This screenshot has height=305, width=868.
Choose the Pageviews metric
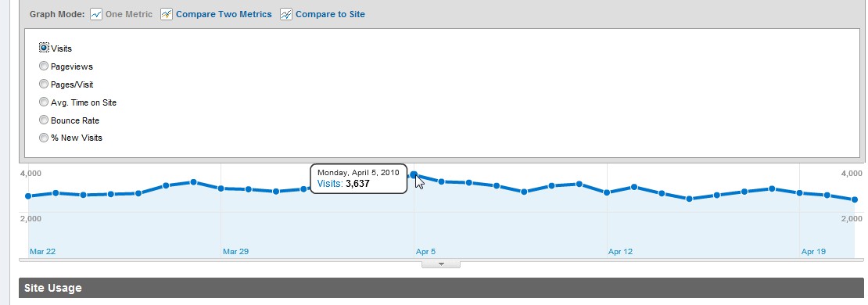click(x=44, y=66)
